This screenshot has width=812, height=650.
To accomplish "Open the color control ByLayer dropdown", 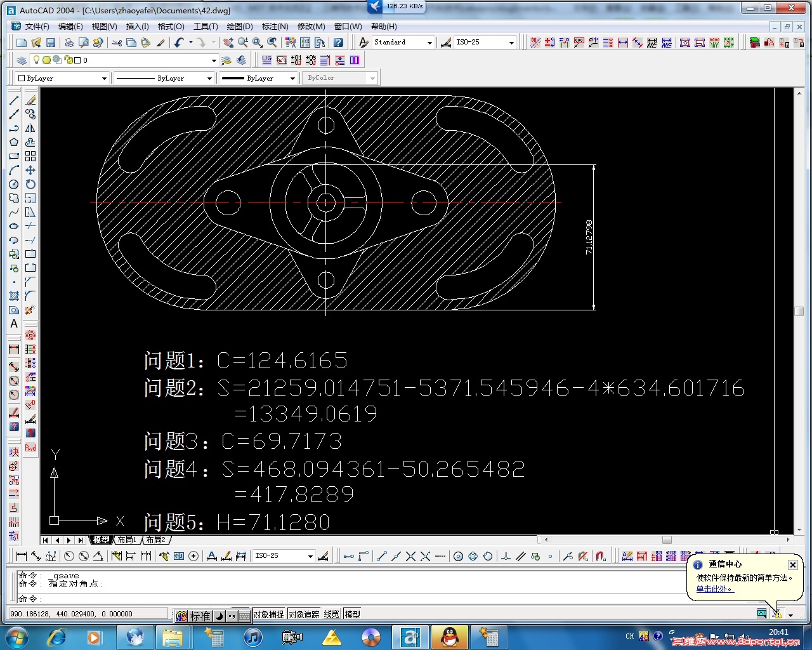I will (x=104, y=78).
